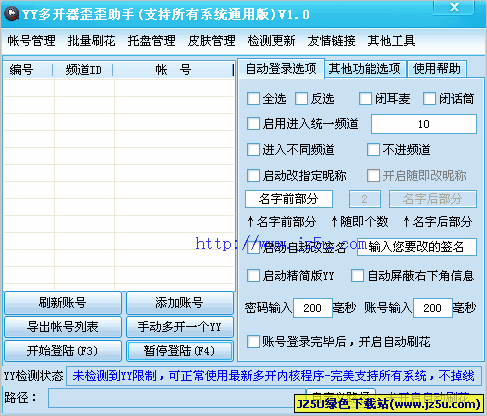This screenshot has width=487, height=416.
Task: Switch to the 自动登录选项 tab
Action: pos(281,69)
